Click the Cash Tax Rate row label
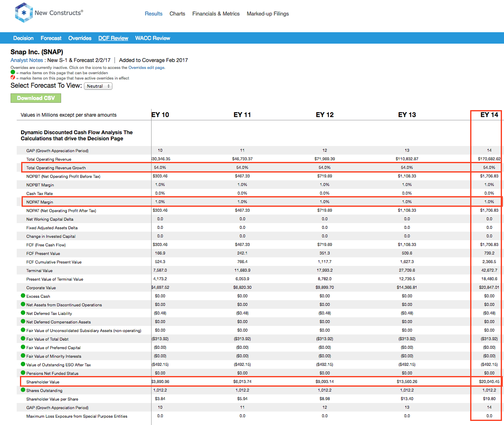Image resolution: width=504 pixels, height=425 pixels. click(x=40, y=194)
